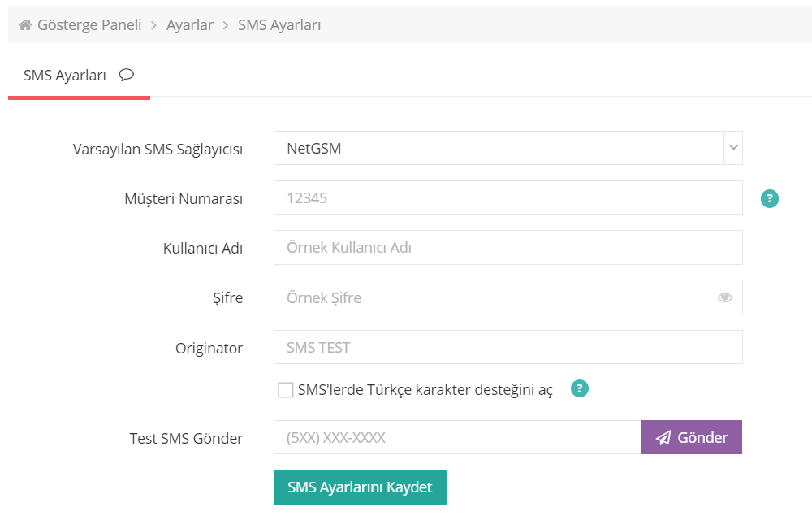Image resolution: width=812 pixels, height=520 pixels.
Task: Select the SMS Ayarları tab
Action: [x=79, y=76]
